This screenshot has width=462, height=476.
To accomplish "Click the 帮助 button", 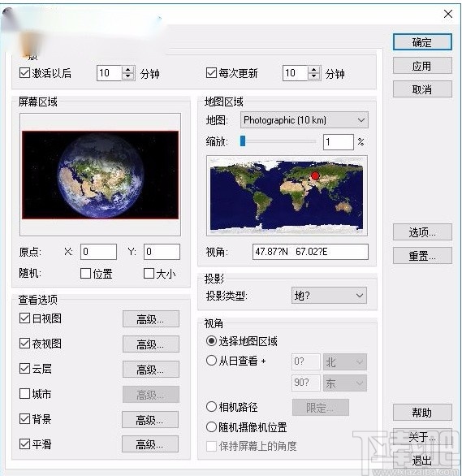I will [422, 413].
